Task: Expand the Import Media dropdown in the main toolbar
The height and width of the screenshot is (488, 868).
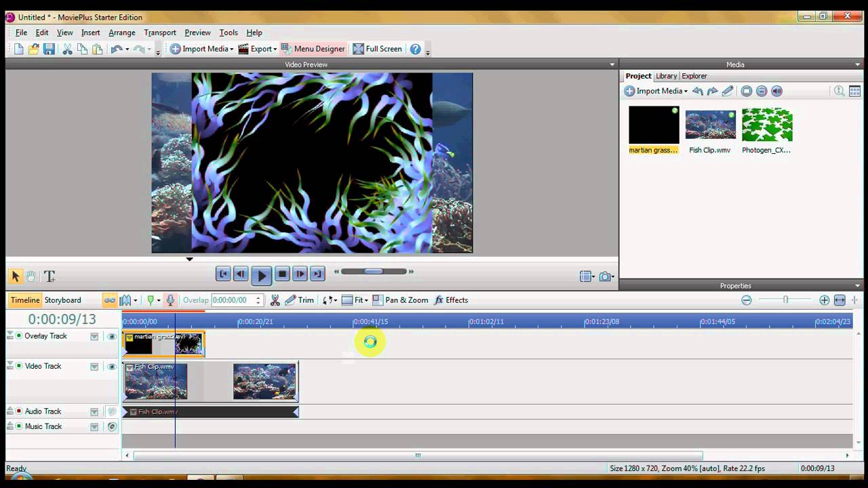Action: [x=231, y=49]
